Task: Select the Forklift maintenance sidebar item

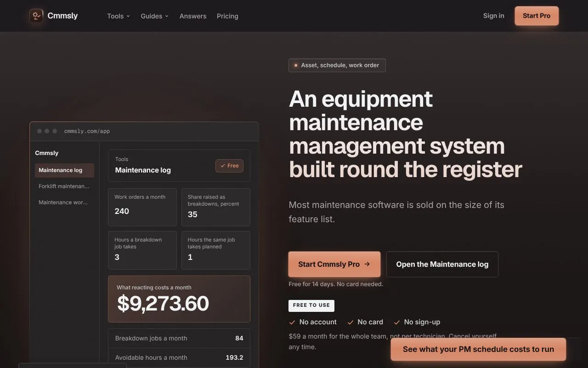Action: 64,186
